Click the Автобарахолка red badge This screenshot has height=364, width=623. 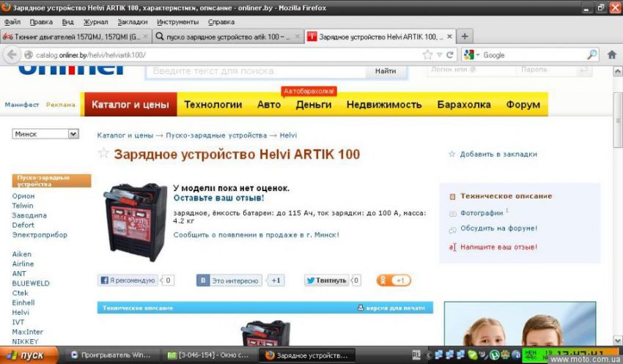(x=309, y=92)
